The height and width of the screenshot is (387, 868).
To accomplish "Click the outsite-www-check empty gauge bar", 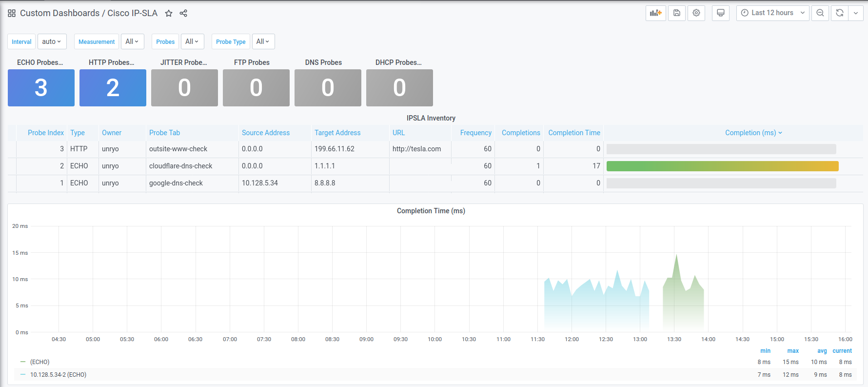I will 721,149.
